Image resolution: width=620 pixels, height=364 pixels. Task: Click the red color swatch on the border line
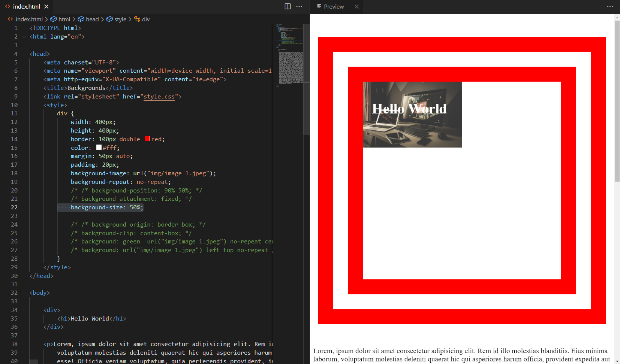pyautogui.click(x=147, y=138)
